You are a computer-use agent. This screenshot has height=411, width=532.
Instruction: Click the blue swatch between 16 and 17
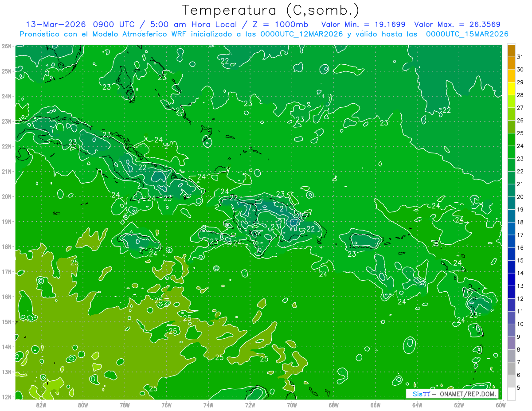(x=511, y=242)
